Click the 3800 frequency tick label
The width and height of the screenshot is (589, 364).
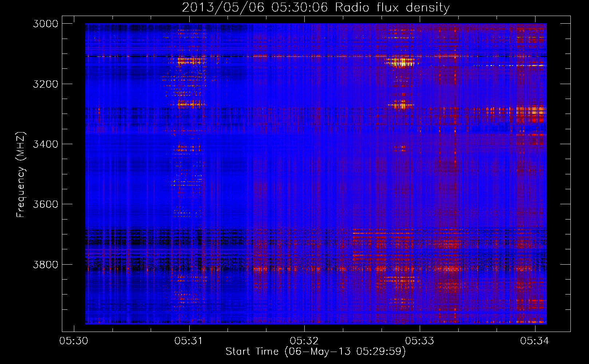coord(45,264)
